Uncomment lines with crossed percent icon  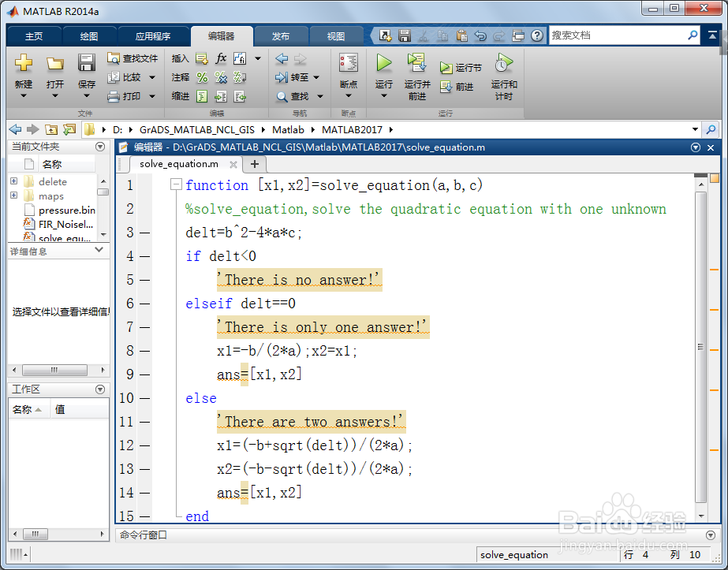pos(221,77)
